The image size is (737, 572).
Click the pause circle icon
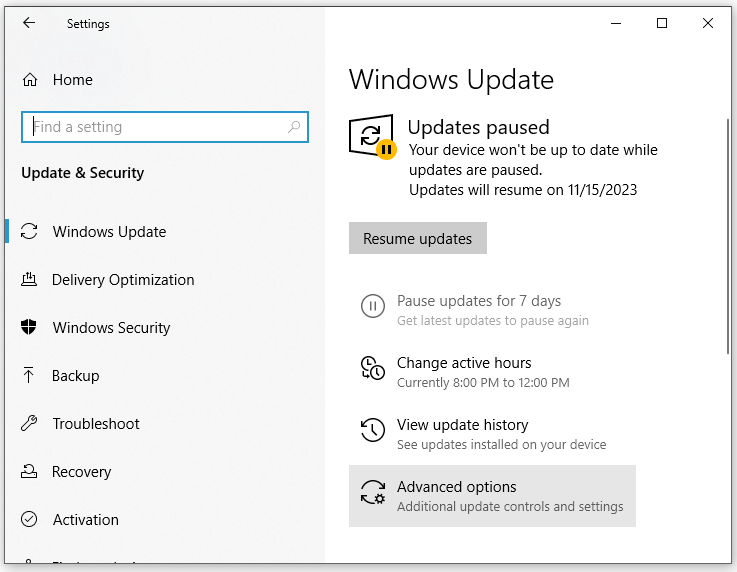[373, 306]
